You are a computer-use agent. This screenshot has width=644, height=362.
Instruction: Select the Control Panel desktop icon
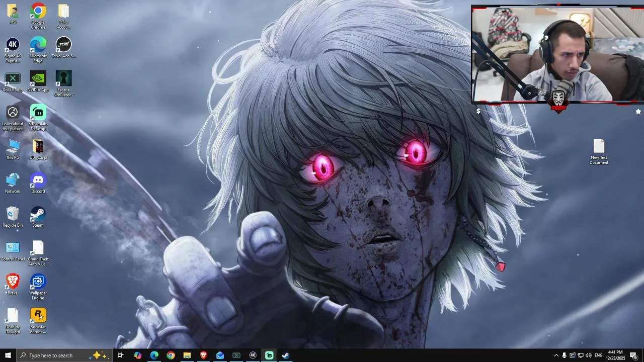(13, 251)
